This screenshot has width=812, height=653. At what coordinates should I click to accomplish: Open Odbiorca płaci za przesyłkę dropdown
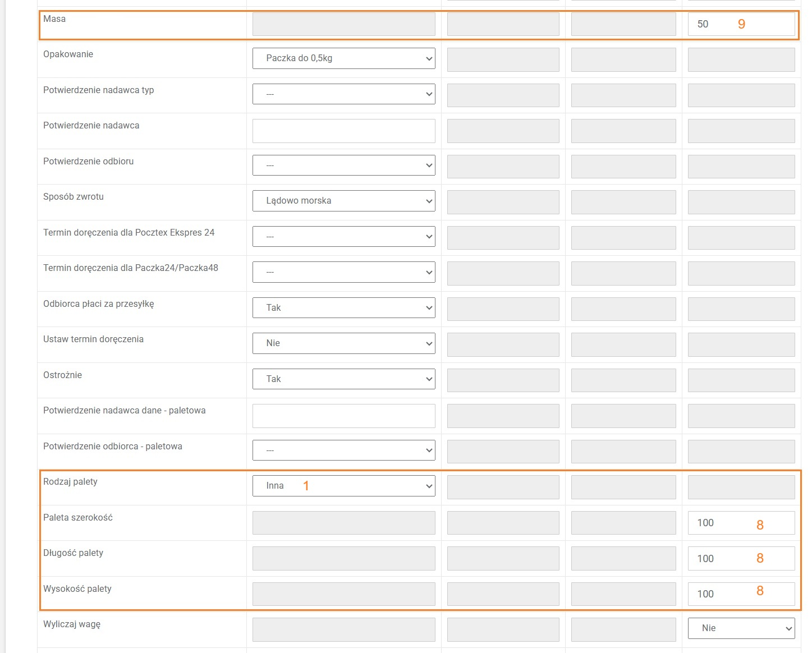343,308
